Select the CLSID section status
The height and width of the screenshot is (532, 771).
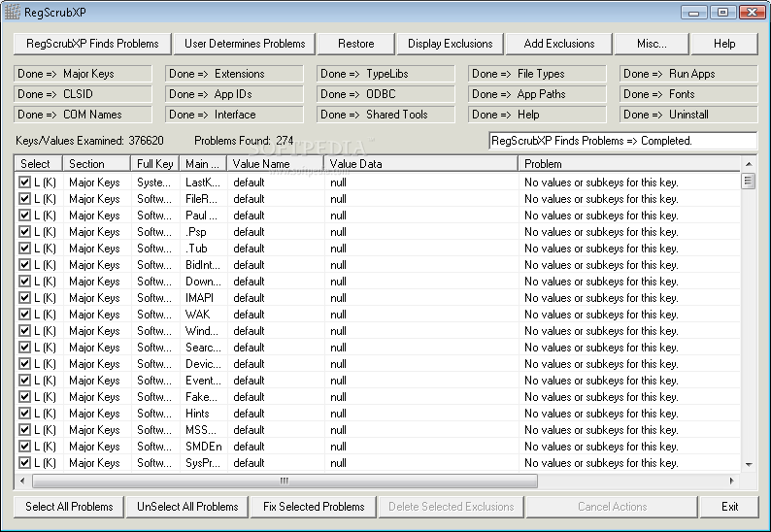84,94
